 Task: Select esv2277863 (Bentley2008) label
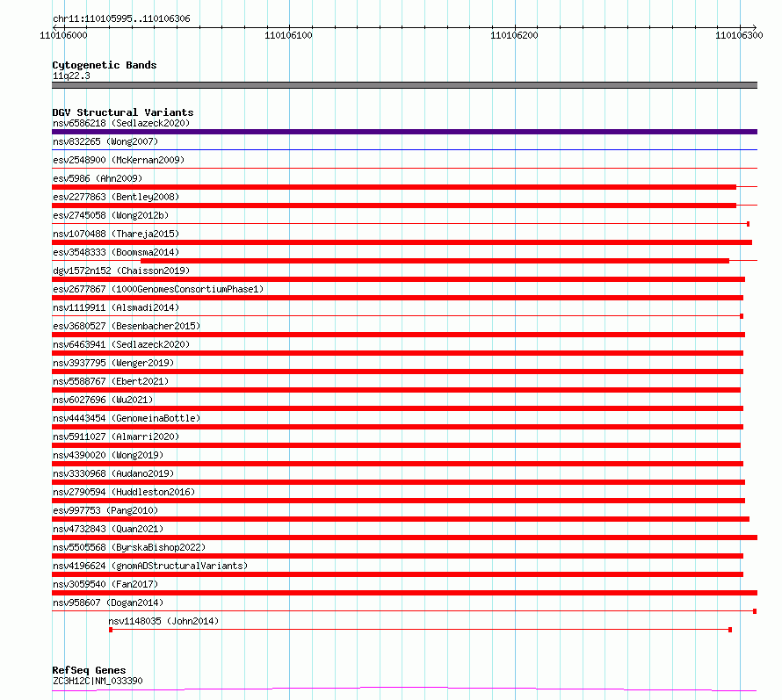coord(116,197)
